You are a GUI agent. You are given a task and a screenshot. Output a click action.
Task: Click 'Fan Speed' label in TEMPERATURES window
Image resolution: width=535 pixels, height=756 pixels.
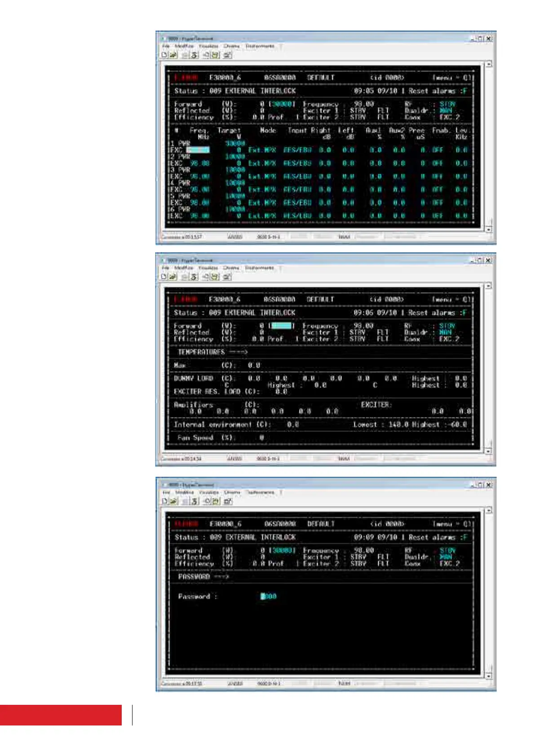tap(195, 437)
